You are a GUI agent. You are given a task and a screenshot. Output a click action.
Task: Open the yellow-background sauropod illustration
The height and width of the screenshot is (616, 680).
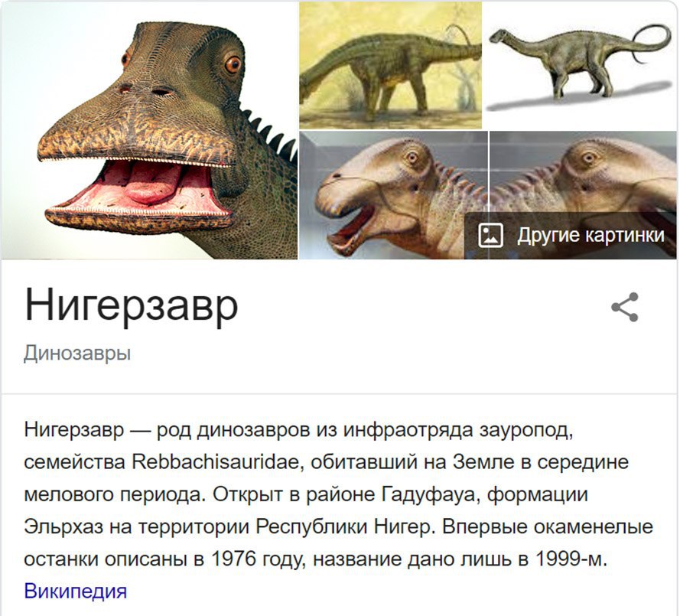pyautogui.click(x=390, y=65)
